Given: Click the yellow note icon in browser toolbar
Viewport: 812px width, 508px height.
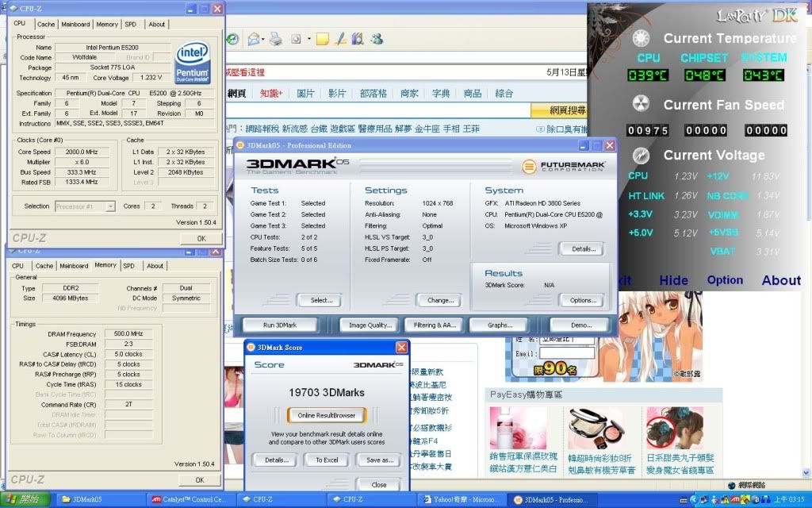Looking at the screenshot, I should tap(323, 39).
